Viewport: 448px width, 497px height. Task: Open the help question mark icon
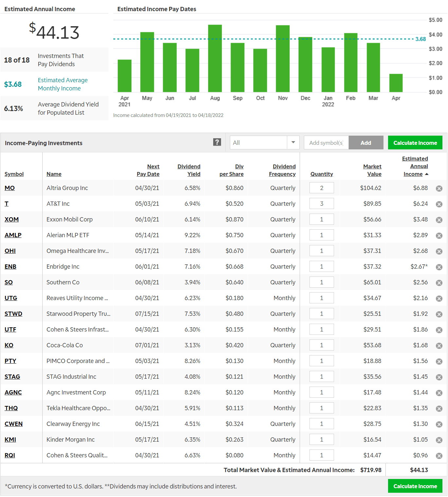click(217, 142)
